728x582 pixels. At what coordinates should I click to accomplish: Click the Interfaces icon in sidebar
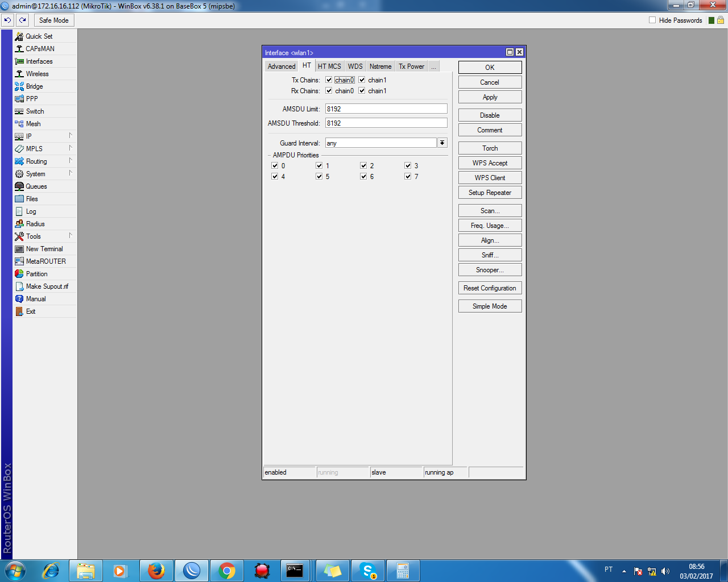pos(19,61)
